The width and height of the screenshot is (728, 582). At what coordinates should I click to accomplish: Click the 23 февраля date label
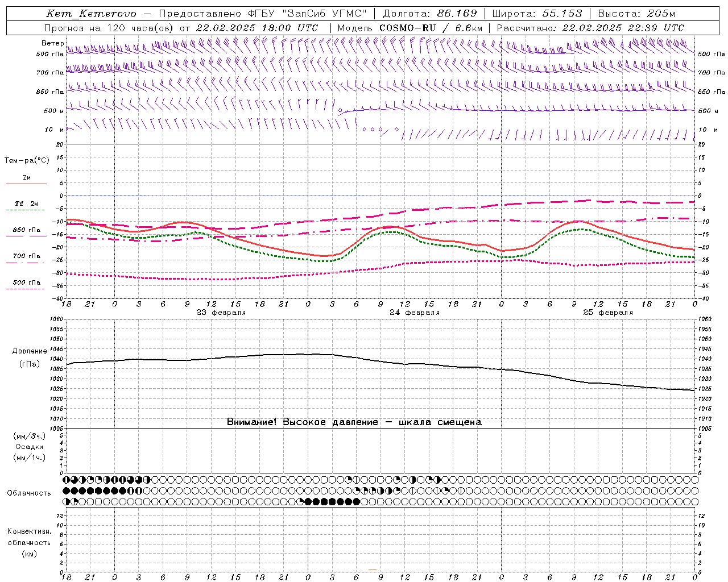click(221, 313)
